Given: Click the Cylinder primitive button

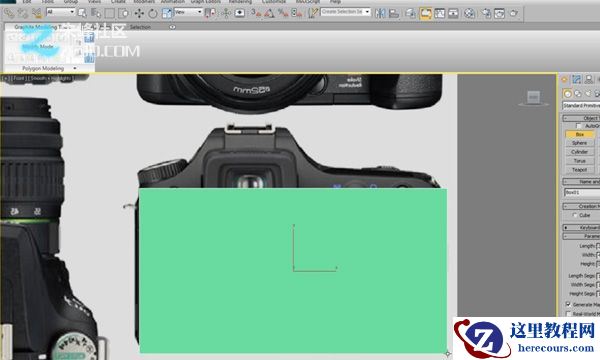Looking at the screenshot, I should (580, 152).
